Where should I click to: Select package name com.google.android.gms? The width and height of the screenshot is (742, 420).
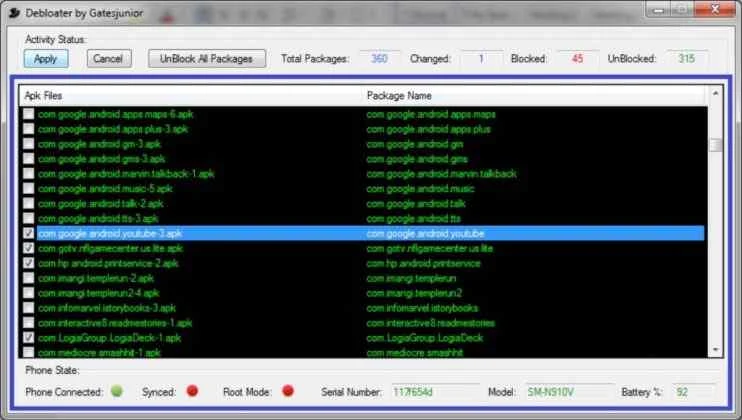pos(417,158)
